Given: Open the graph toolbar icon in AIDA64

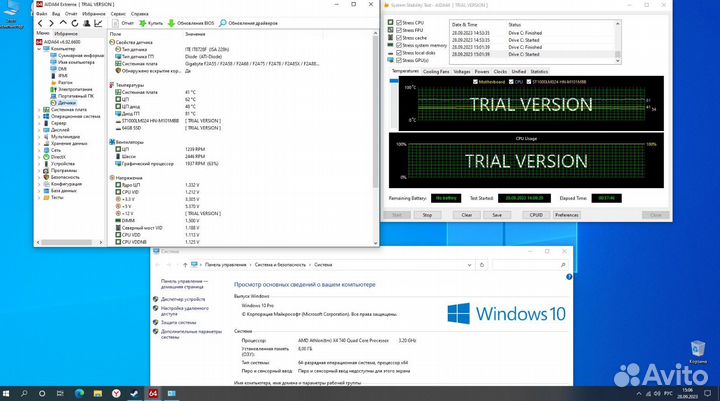Looking at the screenshot, I should [98, 23].
